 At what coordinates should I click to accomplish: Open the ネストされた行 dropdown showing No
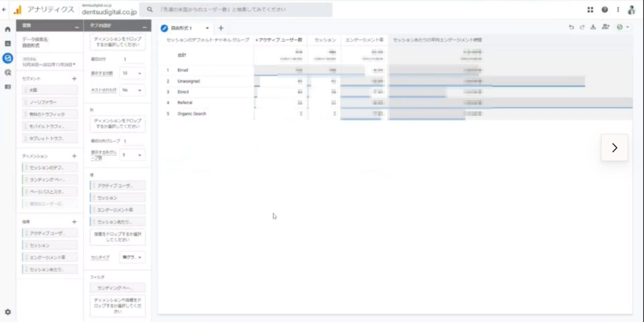tap(132, 90)
